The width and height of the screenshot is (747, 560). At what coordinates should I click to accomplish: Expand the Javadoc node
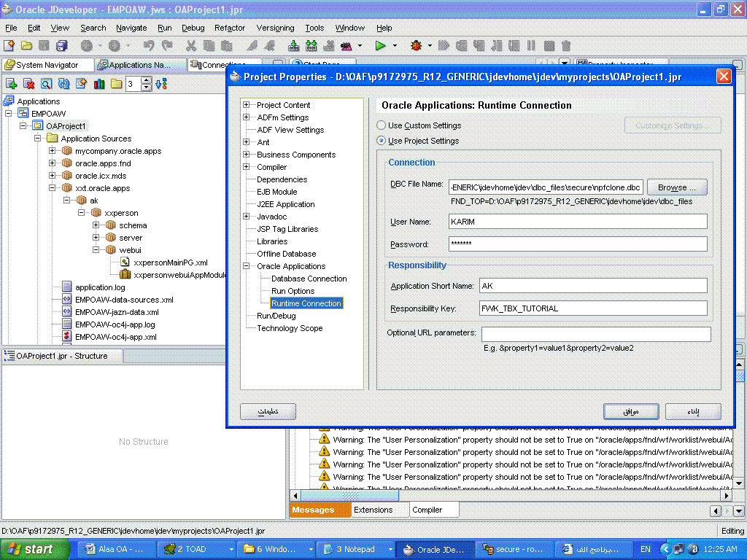[x=247, y=216]
